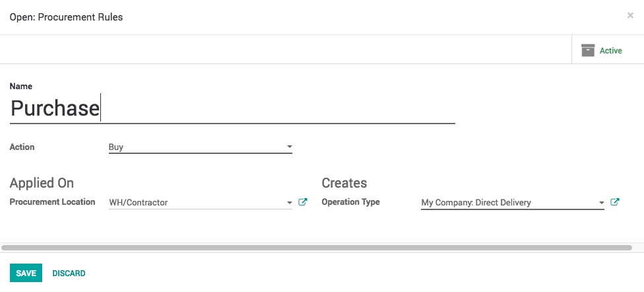Screen dimensions: 644x292
Task: Expand the Operation Type dropdown arrow
Action: pos(601,203)
